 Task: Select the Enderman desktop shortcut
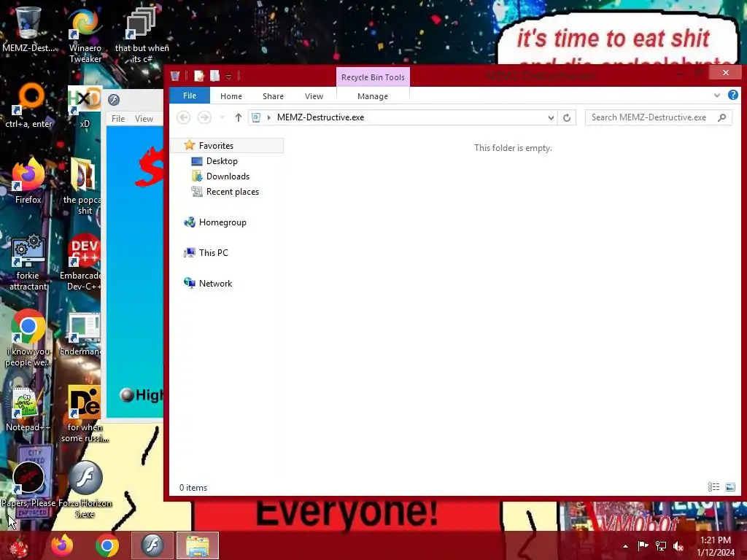80,334
